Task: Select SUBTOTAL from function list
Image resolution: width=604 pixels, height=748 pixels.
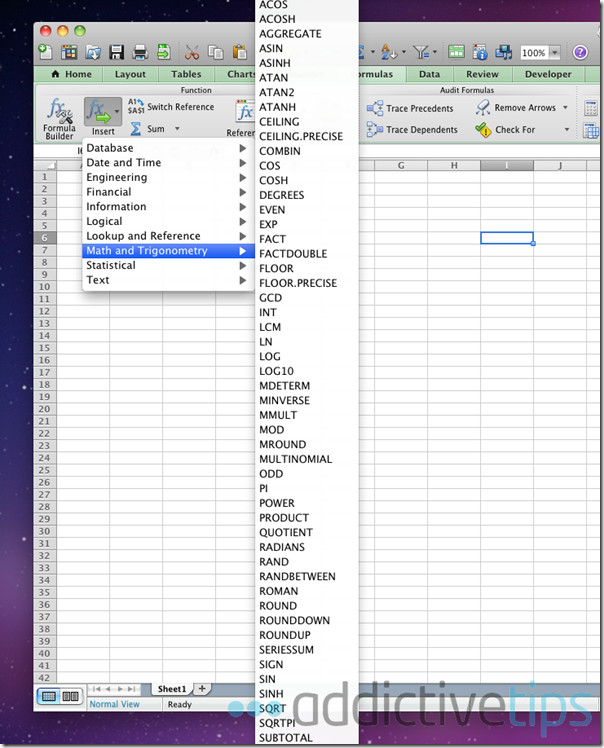Action: click(307, 738)
